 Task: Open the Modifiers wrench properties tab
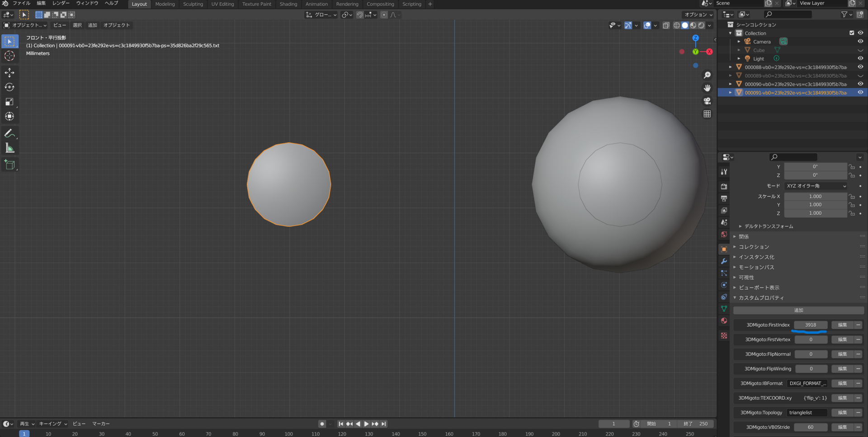click(724, 261)
